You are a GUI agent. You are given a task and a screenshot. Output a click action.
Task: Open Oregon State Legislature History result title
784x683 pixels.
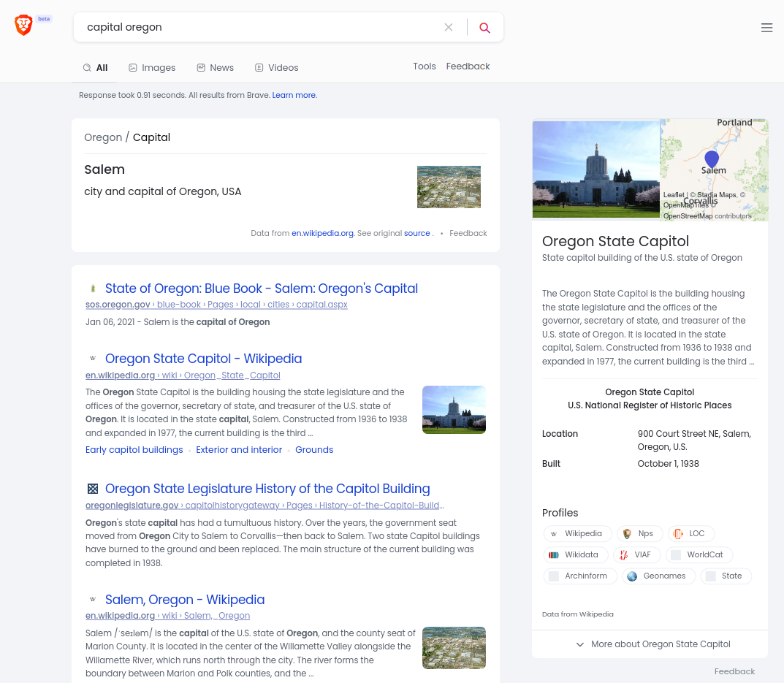[267, 489]
